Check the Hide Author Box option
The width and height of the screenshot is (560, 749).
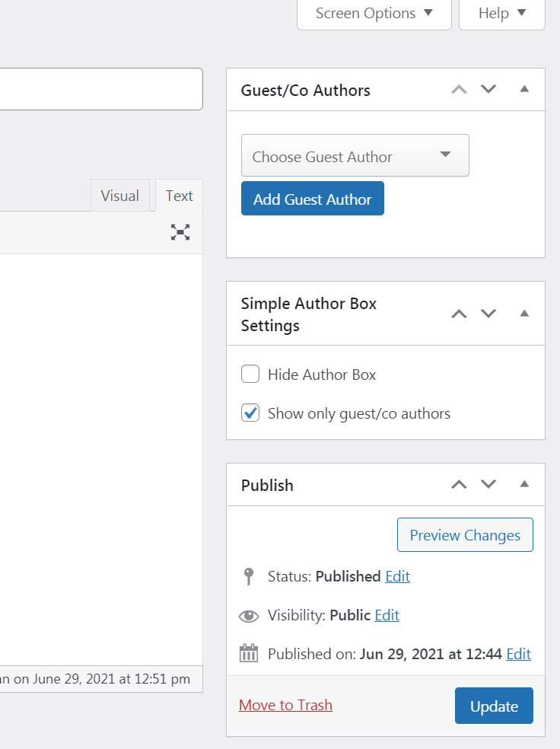click(250, 374)
